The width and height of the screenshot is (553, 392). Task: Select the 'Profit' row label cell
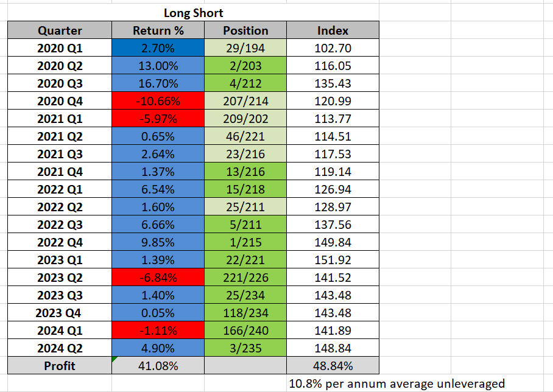pyautogui.click(x=60, y=366)
